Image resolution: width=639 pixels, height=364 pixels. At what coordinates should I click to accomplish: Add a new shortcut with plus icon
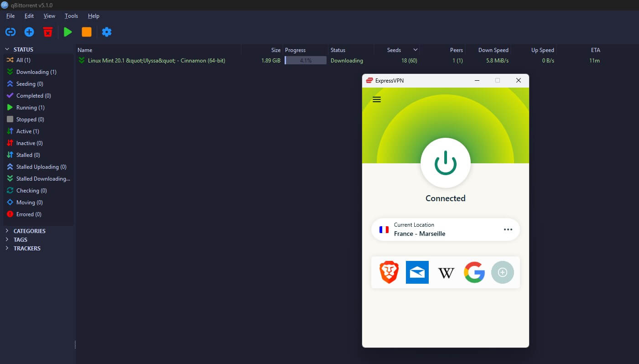[503, 272]
